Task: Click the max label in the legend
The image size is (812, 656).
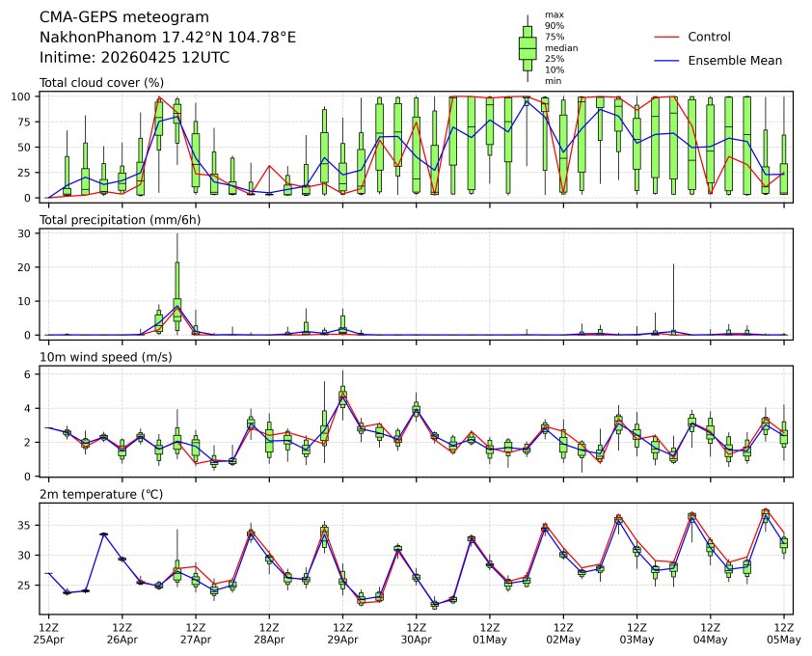Action: tap(554, 14)
